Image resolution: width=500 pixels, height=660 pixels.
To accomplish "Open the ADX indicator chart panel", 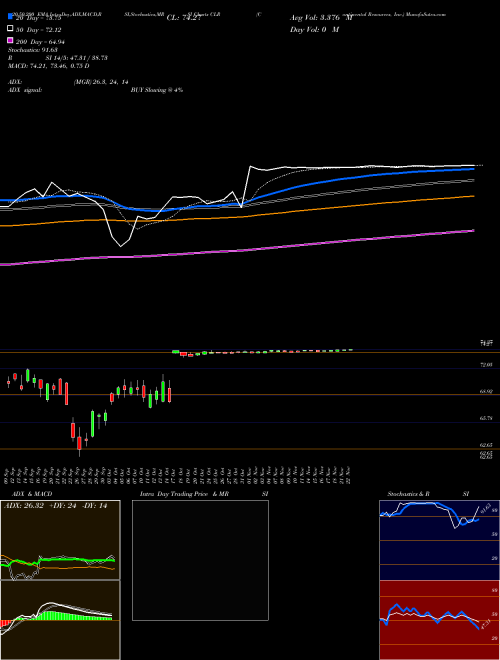I will click(60, 540).
